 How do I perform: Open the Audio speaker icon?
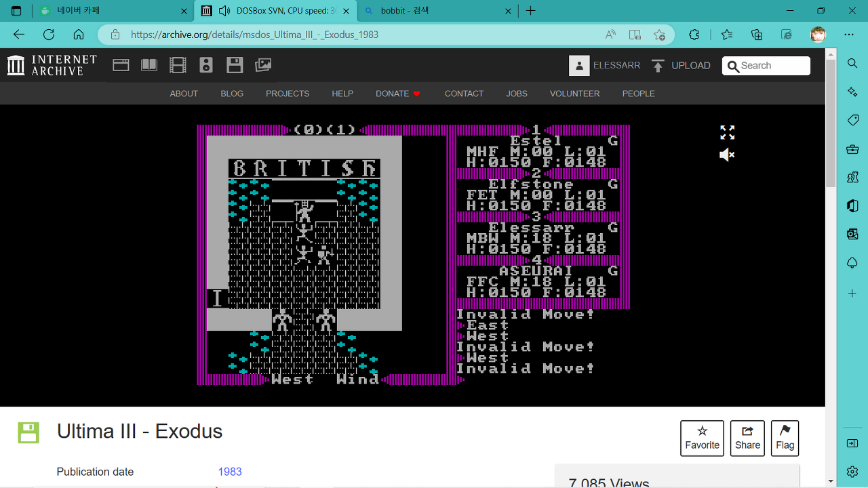206,65
